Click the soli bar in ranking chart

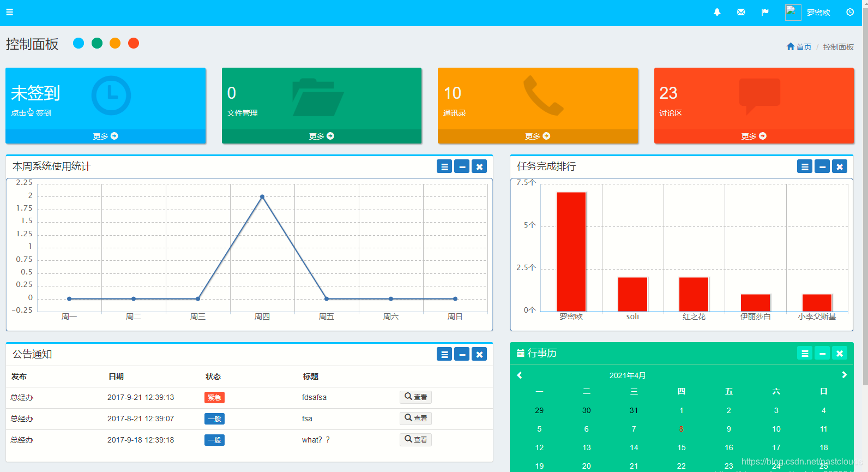[x=632, y=295]
